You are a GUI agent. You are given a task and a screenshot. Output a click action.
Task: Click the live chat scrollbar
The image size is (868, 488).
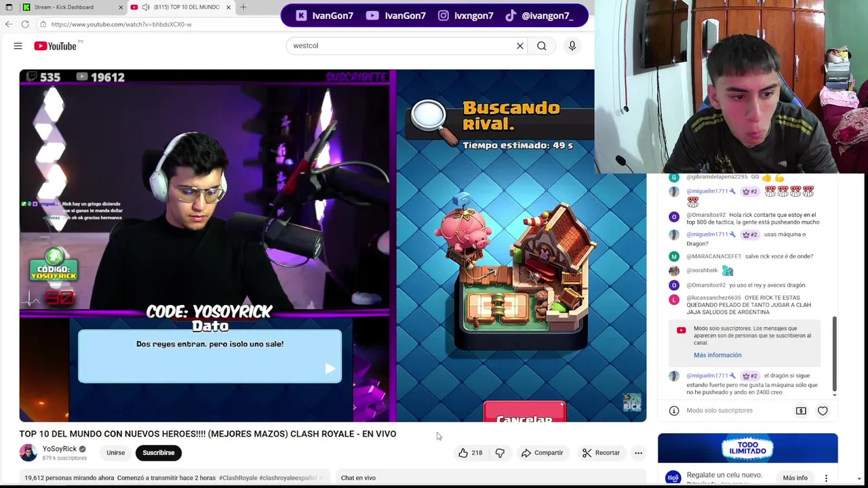point(835,354)
